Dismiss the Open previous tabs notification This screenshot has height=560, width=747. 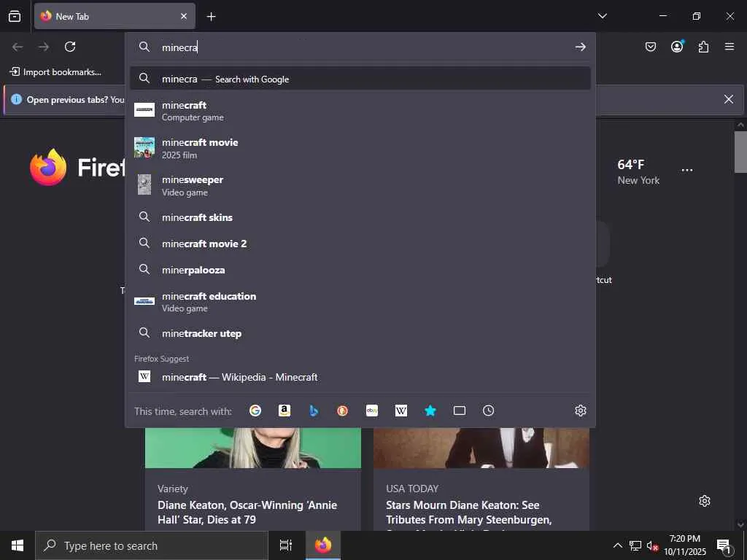pyautogui.click(x=729, y=99)
